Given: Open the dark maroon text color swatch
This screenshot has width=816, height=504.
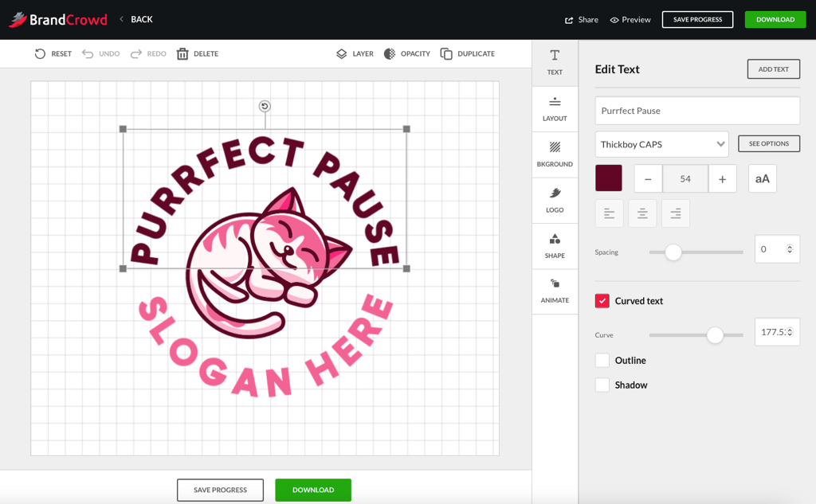Looking at the screenshot, I should [609, 178].
